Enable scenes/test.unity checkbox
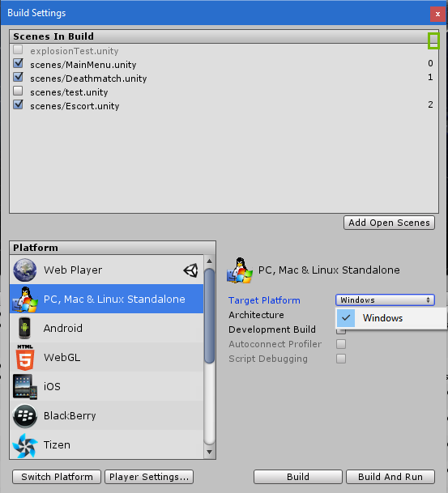448x493 pixels. (x=18, y=91)
